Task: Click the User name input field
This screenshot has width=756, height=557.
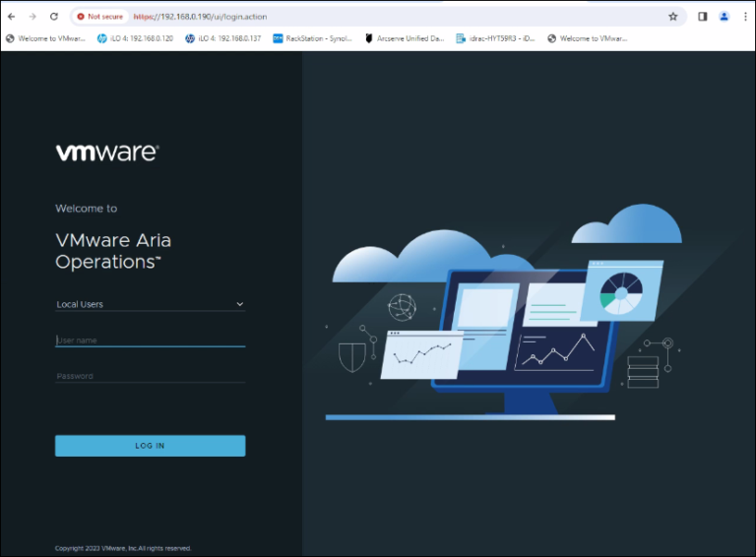Action: pos(150,340)
